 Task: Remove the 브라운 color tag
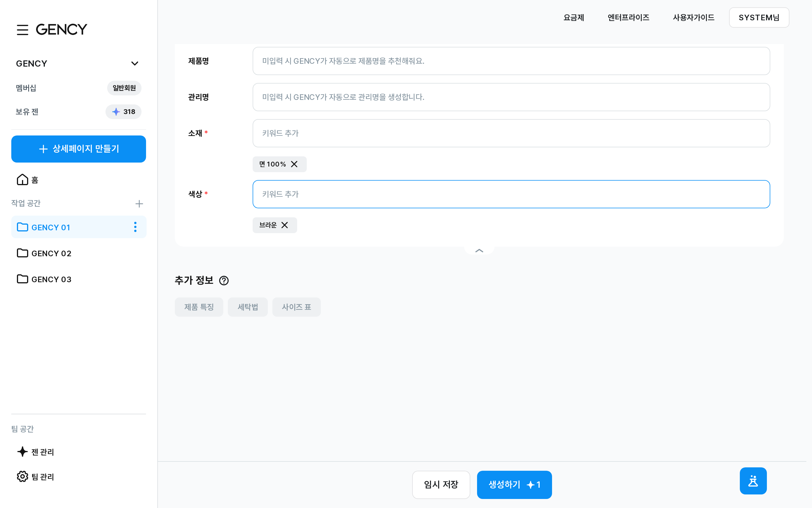tap(284, 225)
